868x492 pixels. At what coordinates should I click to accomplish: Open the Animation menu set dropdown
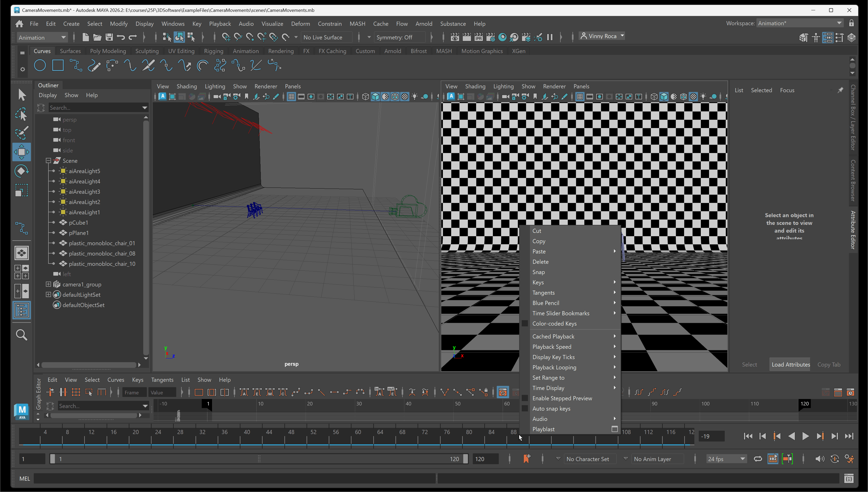click(x=42, y=38)
